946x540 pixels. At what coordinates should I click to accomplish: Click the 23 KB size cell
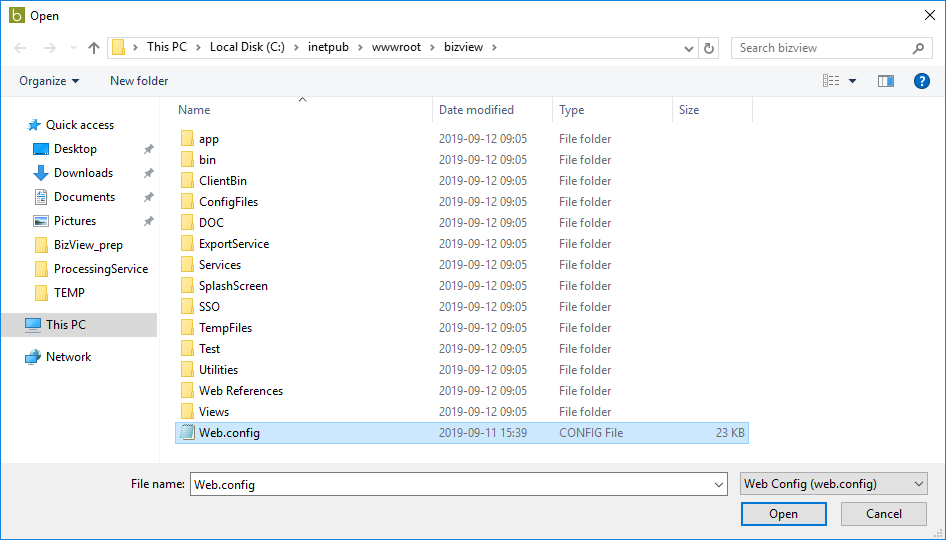click(730, 433)
